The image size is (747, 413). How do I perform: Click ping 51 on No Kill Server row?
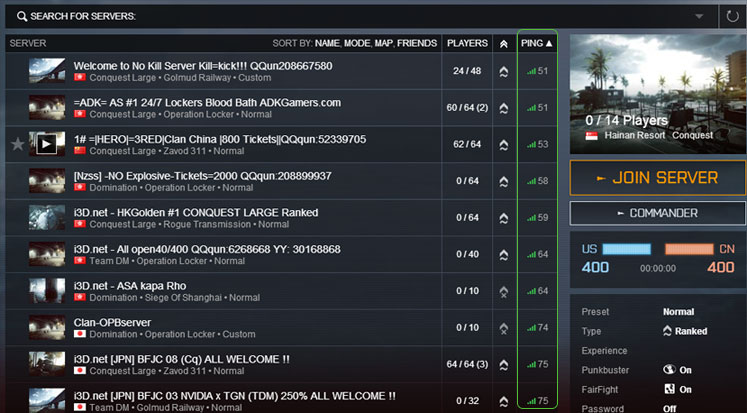click(537, 71)
